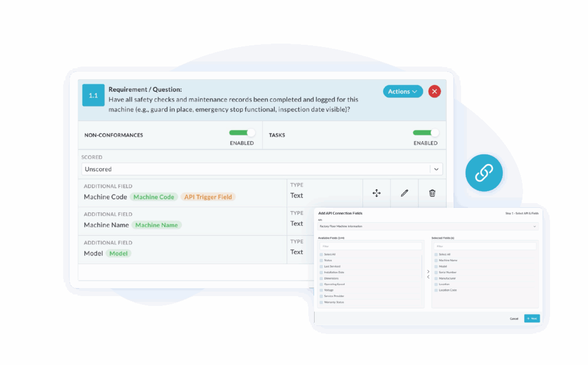Click the Available Fields filter input
Viewport: 588px width, 365px height.
point(370,246)
